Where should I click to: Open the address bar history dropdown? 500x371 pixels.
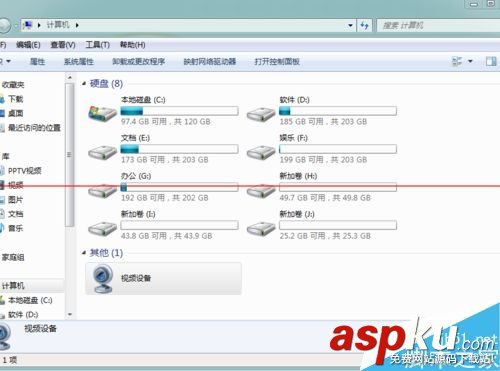coord(350,25)
